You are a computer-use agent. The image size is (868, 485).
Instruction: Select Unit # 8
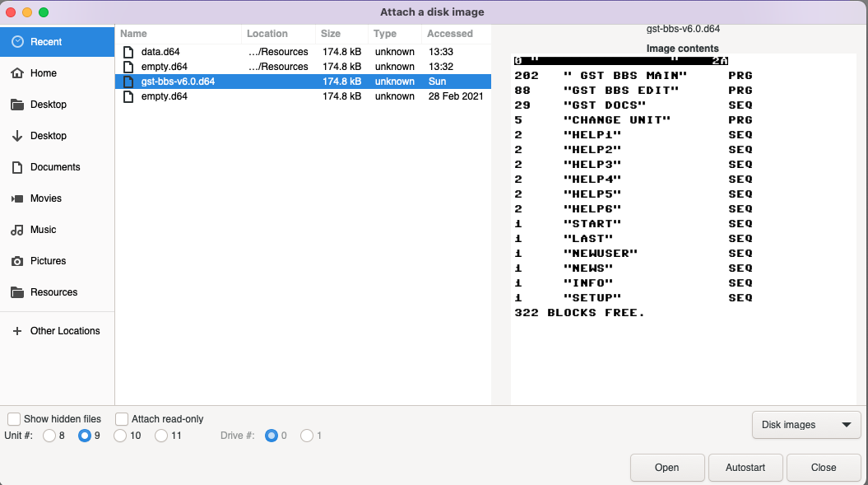pyautogui.click(x=49, y=436)
